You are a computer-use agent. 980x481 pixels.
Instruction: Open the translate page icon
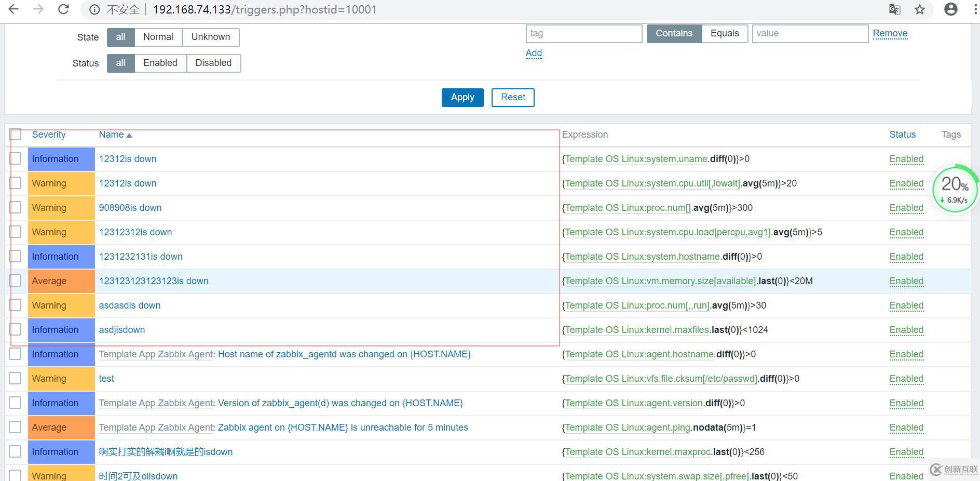click(894, 9)
